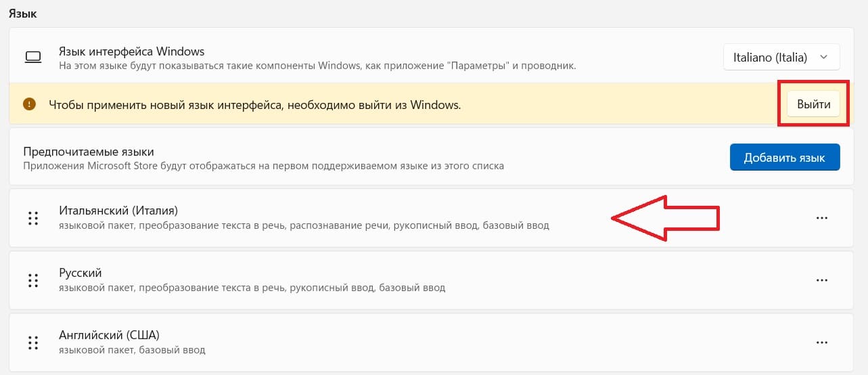Click the Выйти button to sign out
The height and width of the screenshot is (375, 868).
tap(814, 104)
